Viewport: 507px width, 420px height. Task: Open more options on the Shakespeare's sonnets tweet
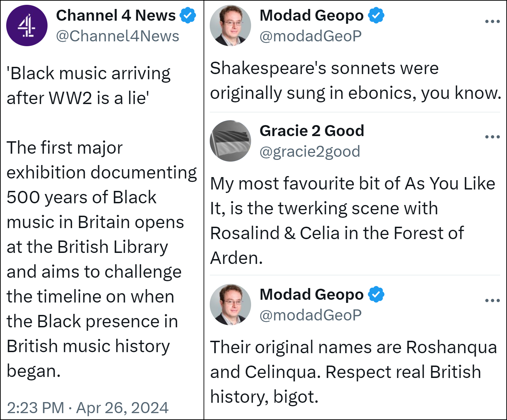pos(492,22)
